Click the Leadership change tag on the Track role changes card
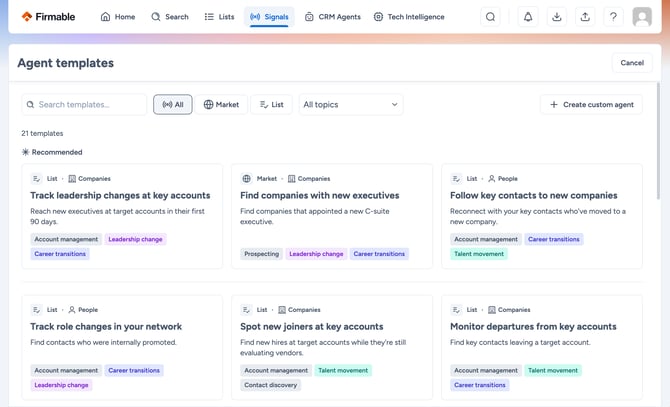This screenshot has width=670, height=407. point(61,385)
